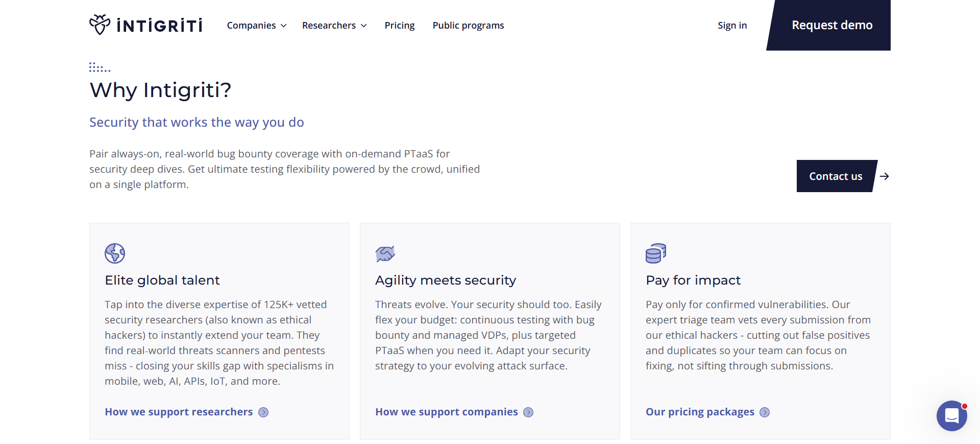Screen dimensions: 980x444
Task: Go to Public programs
Action: coord(468,26)
